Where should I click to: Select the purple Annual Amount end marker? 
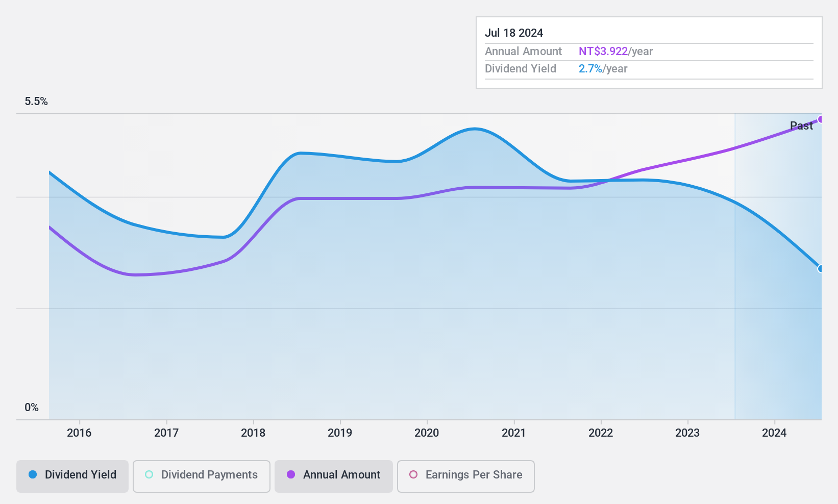[x=821, y=119]
